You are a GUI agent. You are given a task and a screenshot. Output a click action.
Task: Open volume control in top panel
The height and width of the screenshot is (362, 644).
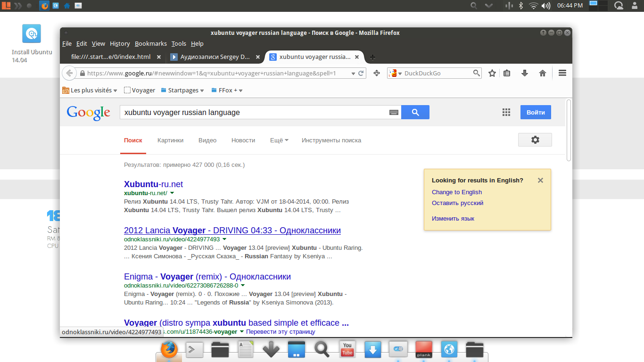[546, 6]
